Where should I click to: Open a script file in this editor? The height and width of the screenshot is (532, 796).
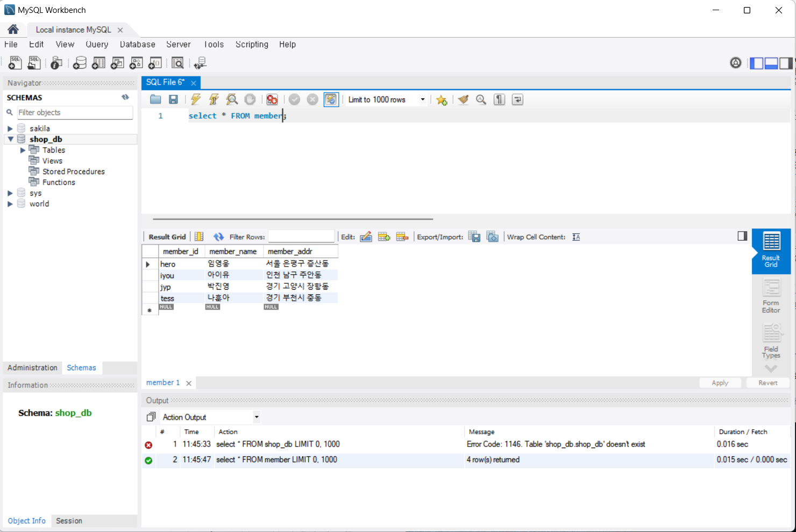155,99
